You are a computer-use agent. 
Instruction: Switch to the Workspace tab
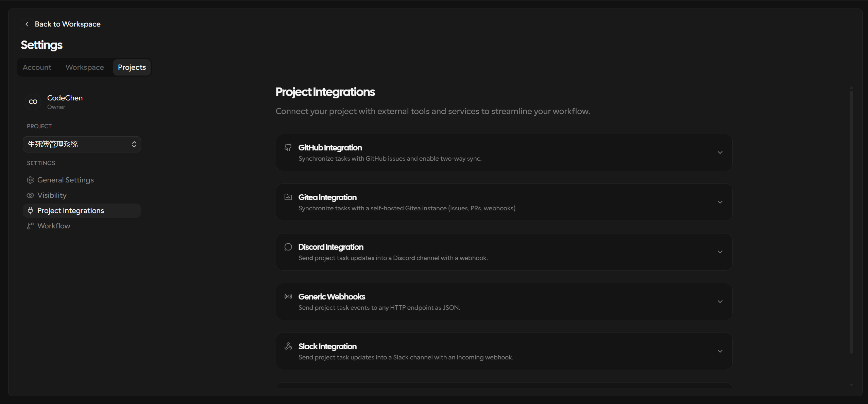85,67
